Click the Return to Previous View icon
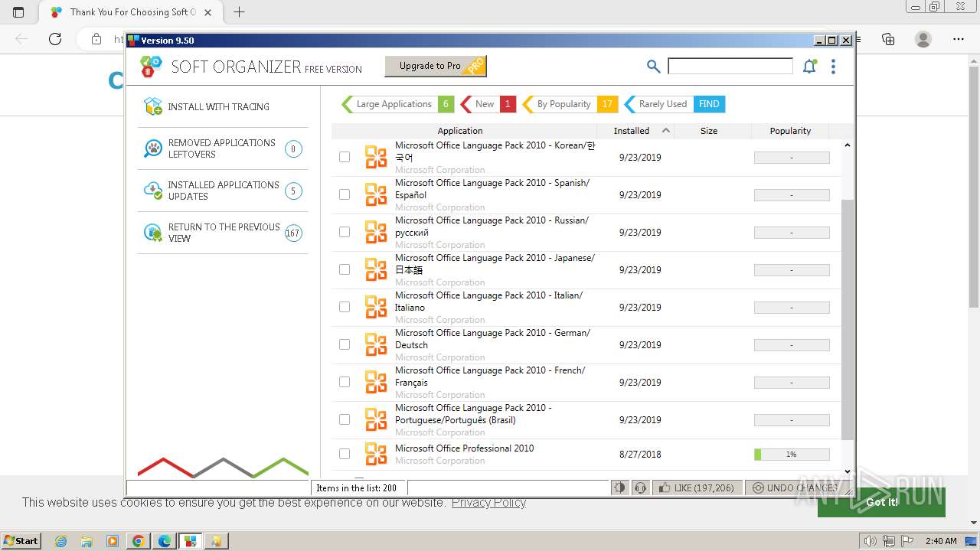The width and height of the screenshot is (980, 551). [x=153, y=233]
